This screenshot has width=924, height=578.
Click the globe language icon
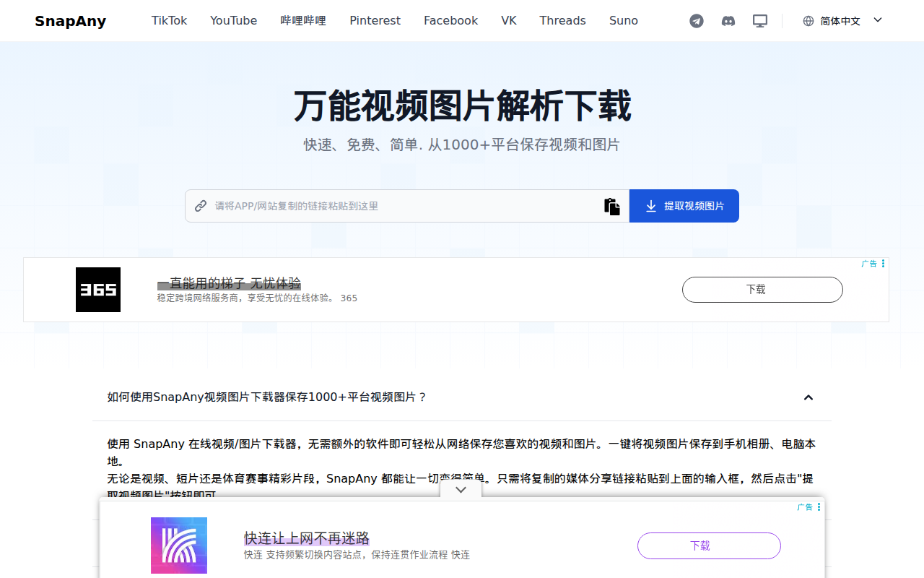[808, 21]
